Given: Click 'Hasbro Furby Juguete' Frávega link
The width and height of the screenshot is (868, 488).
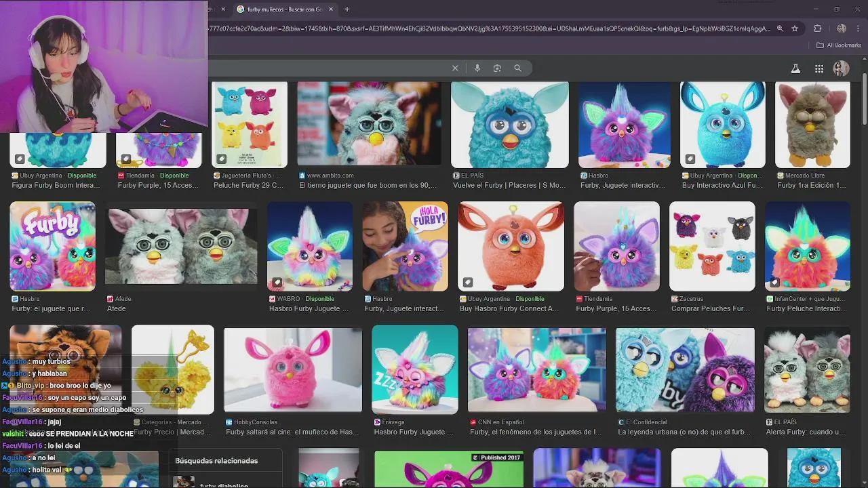Looking at the screenshot, I should tap(414, 432).
